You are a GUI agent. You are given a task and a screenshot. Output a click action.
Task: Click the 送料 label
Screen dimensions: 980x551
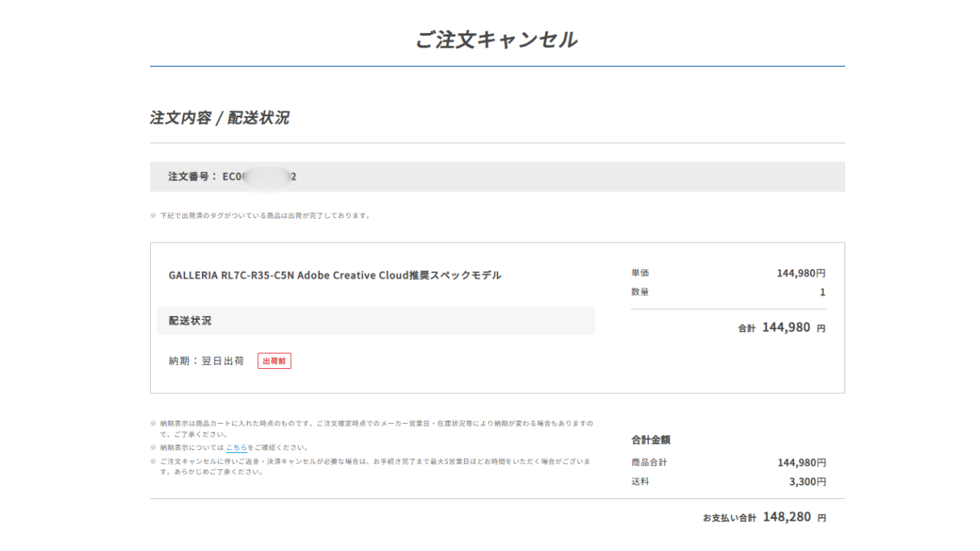[x=640, y=481]
